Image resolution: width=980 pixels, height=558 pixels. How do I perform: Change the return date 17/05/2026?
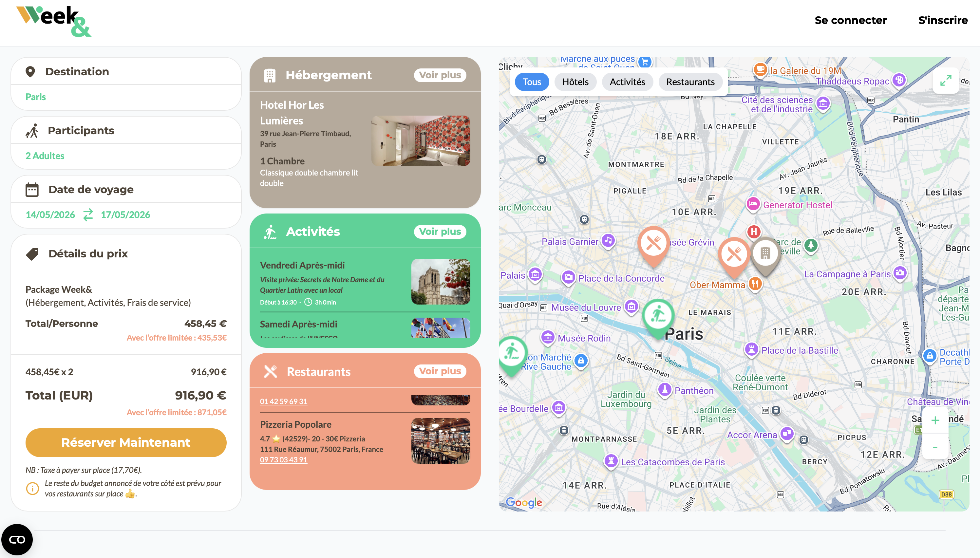(x=125, y=214)
